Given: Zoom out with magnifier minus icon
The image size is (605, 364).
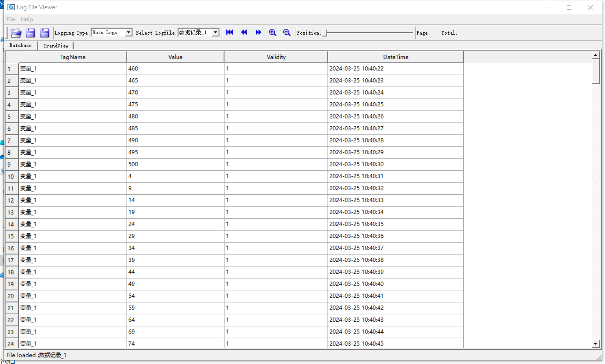Looking at the screenshot, I should tap(287, 32).
